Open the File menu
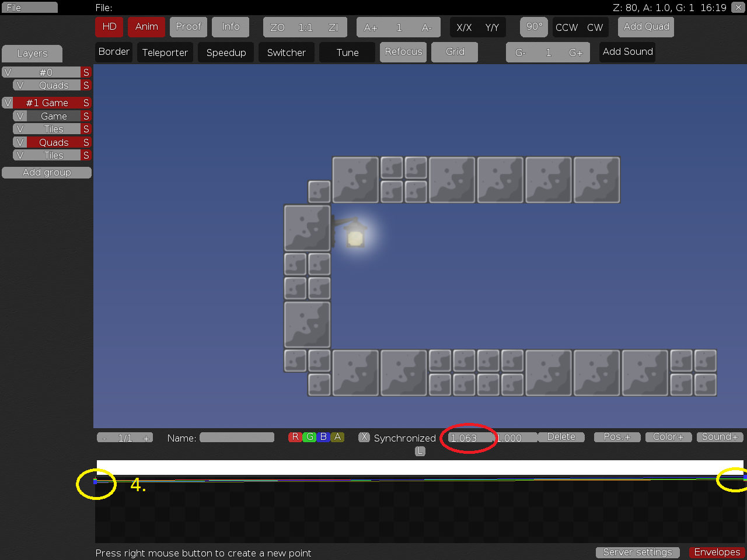 coord(29,8)
